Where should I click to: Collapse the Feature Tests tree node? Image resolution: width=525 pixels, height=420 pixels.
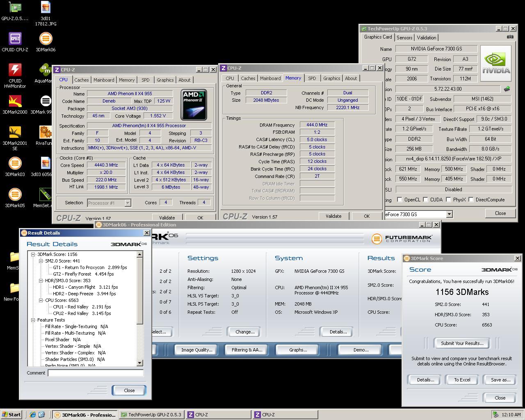pyautogui.click(x=33, y=320)
